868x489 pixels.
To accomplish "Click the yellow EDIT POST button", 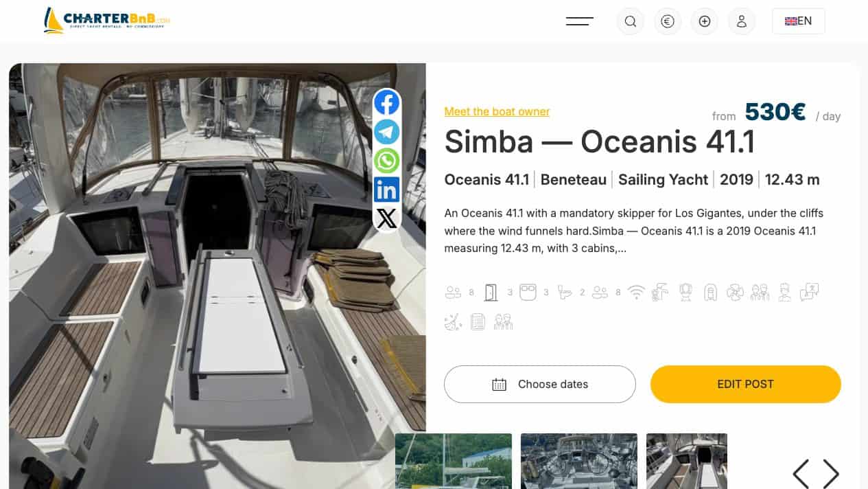I will (746, 384).
